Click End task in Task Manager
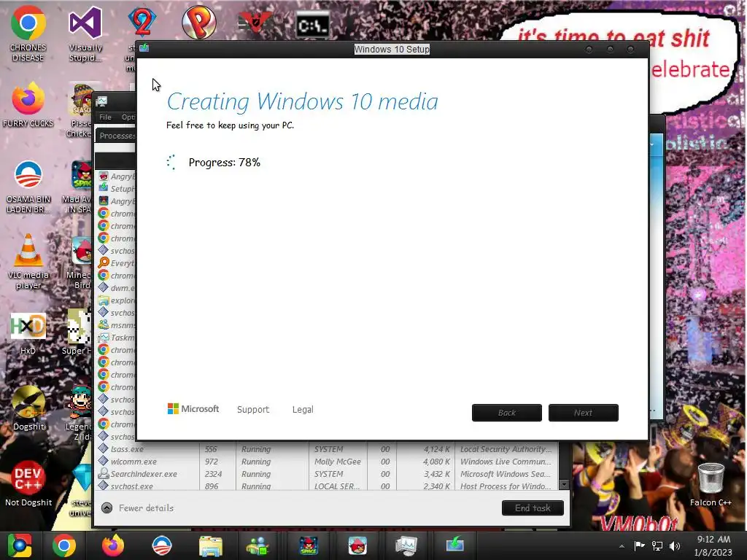The image size is (747, 560). [x=533, y=508]
